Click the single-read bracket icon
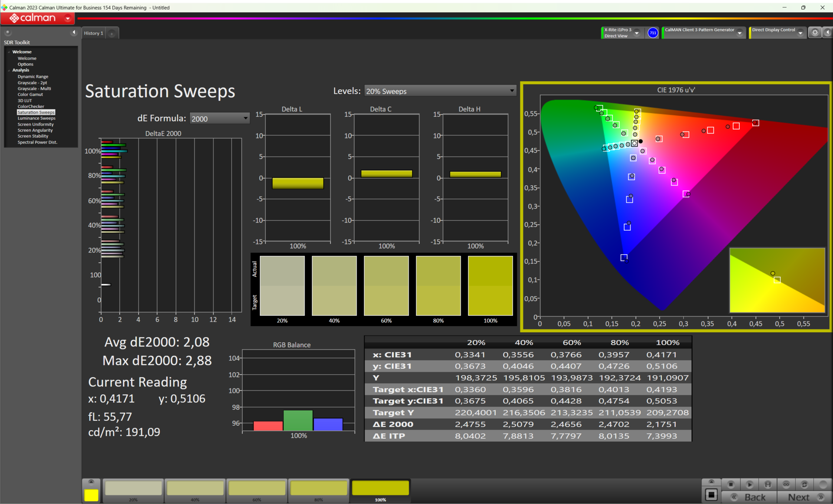Screen dimensions: 833x504 767,484
